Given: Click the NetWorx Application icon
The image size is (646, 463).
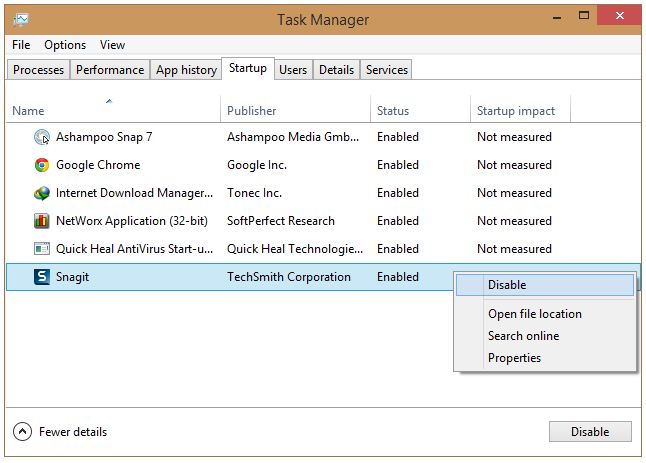Looking at the screenshot, I should [x=42, y=221].
